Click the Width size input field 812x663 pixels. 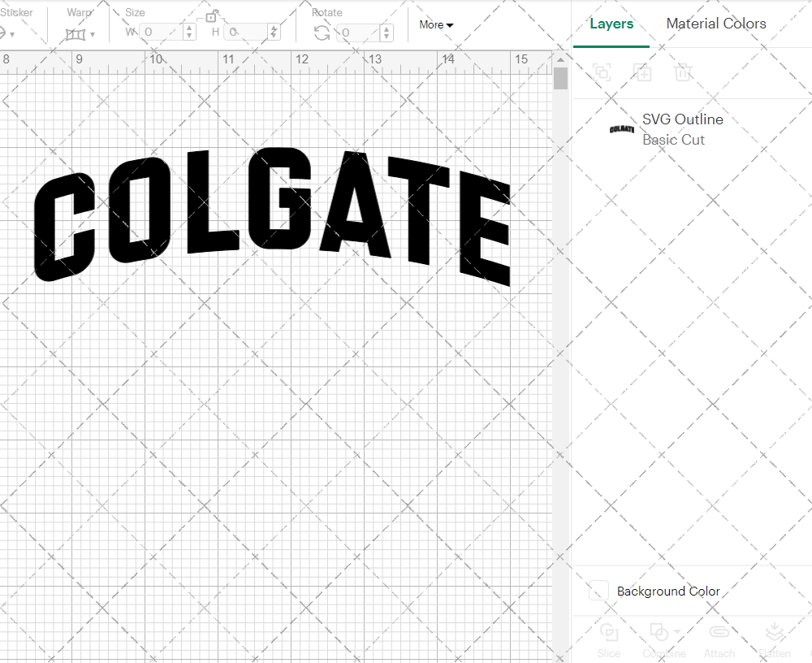click(160, 32)
